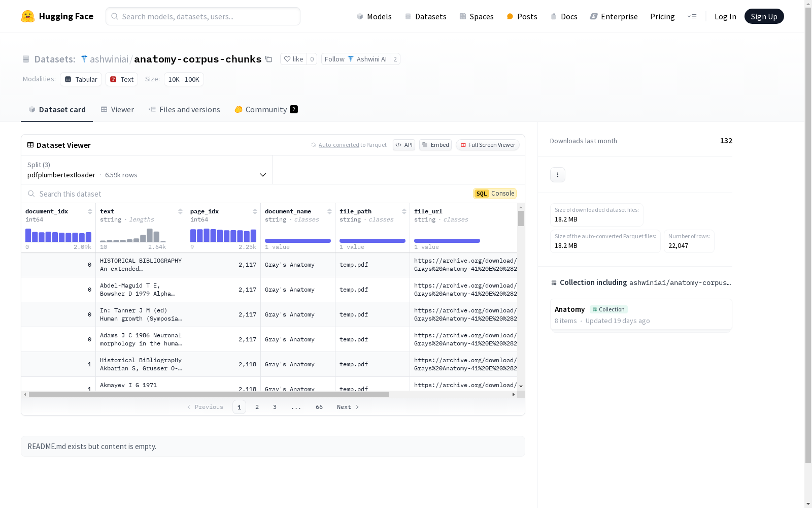Viewport: 812px width, 508px height.
Task: Open Full Screen Viewer
Action: coord(488,145)
